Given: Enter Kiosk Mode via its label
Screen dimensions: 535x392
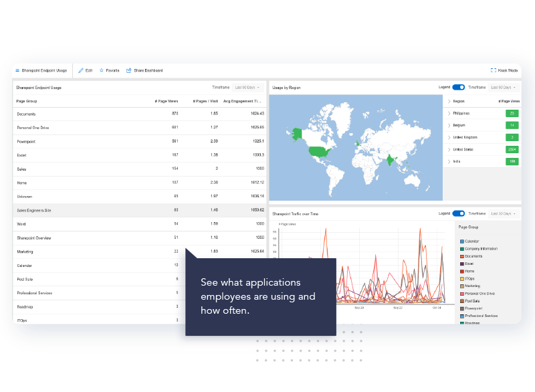Looking at the screenshot, I should 508,71.
